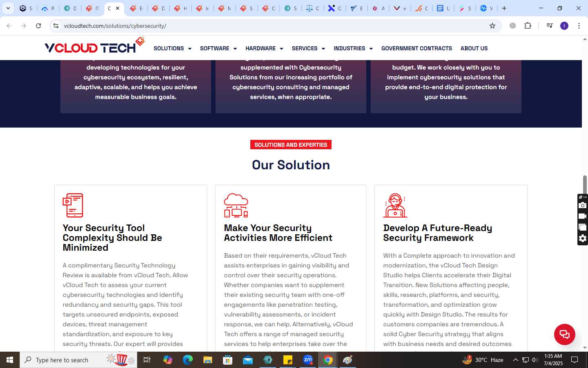Switch to the second tab labeled P
Viewport: 588px width, 368px height.
48,8
